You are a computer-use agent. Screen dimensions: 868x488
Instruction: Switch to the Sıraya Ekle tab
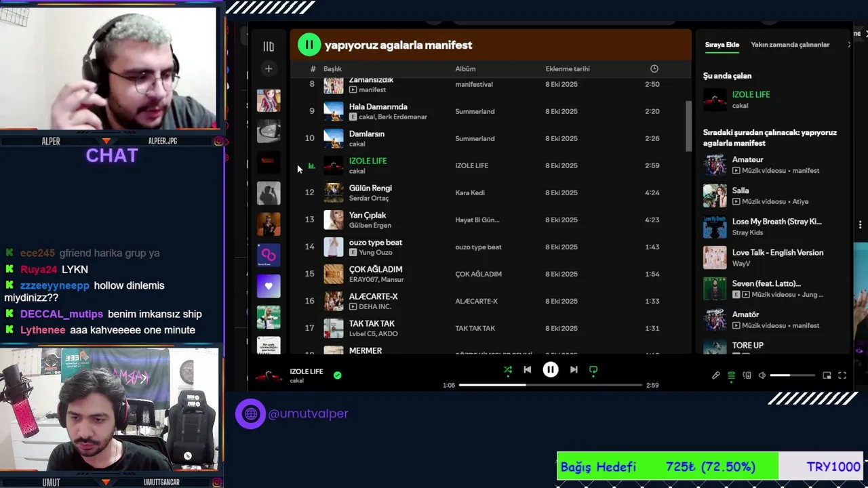click(x=722, y=45)
